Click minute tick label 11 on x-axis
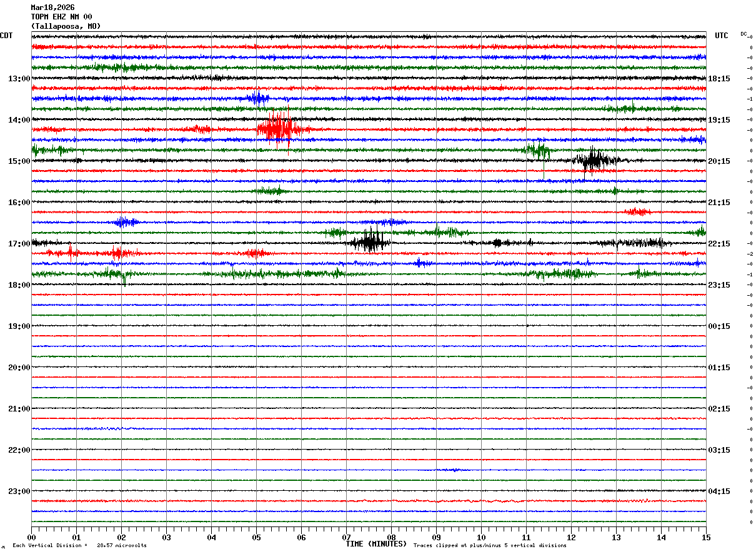 526,538
